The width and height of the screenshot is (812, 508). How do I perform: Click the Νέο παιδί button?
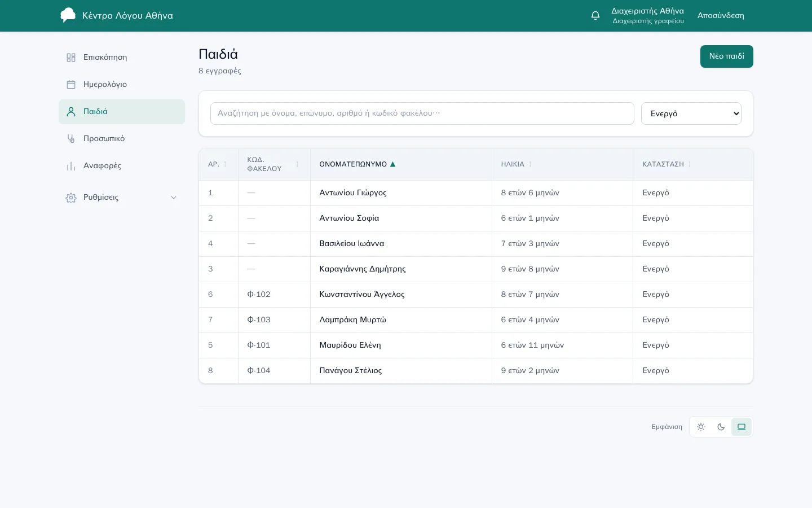pos(727,56)
